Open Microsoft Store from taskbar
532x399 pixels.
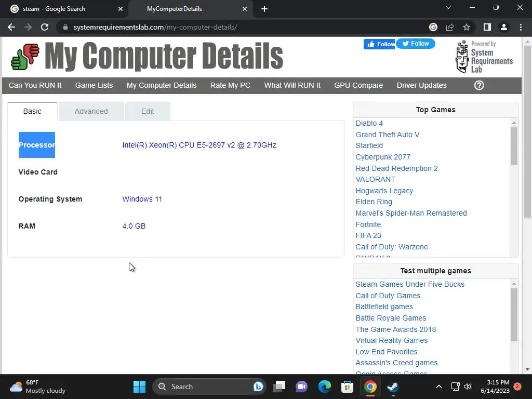(347, 387)
